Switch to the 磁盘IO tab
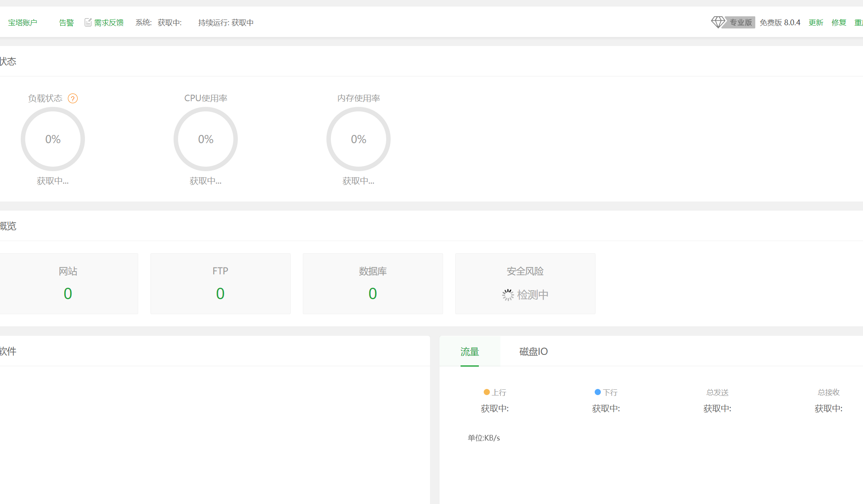This screenshot has width=863, height=504. [533, 352]
